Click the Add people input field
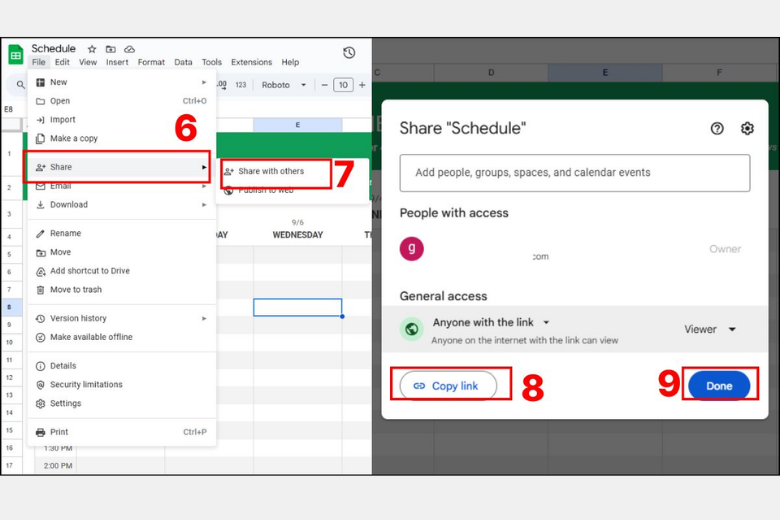 575,173
